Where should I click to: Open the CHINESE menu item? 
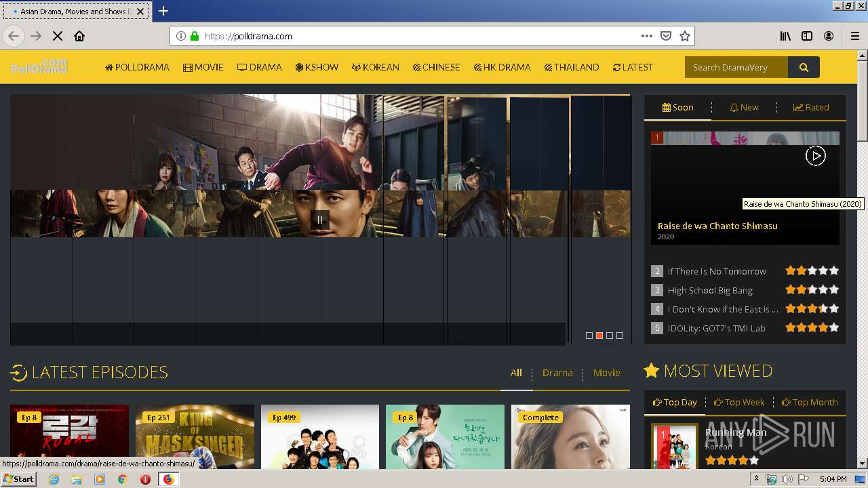[436, 67]
